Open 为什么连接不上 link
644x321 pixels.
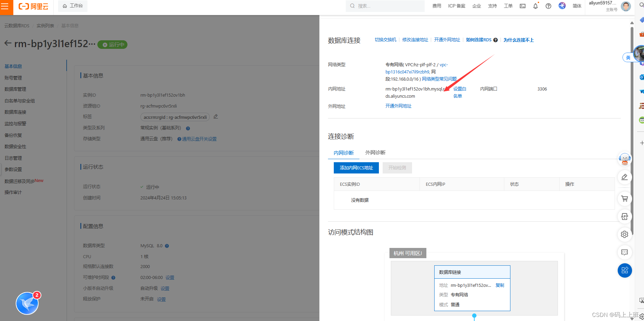(519, 40)
